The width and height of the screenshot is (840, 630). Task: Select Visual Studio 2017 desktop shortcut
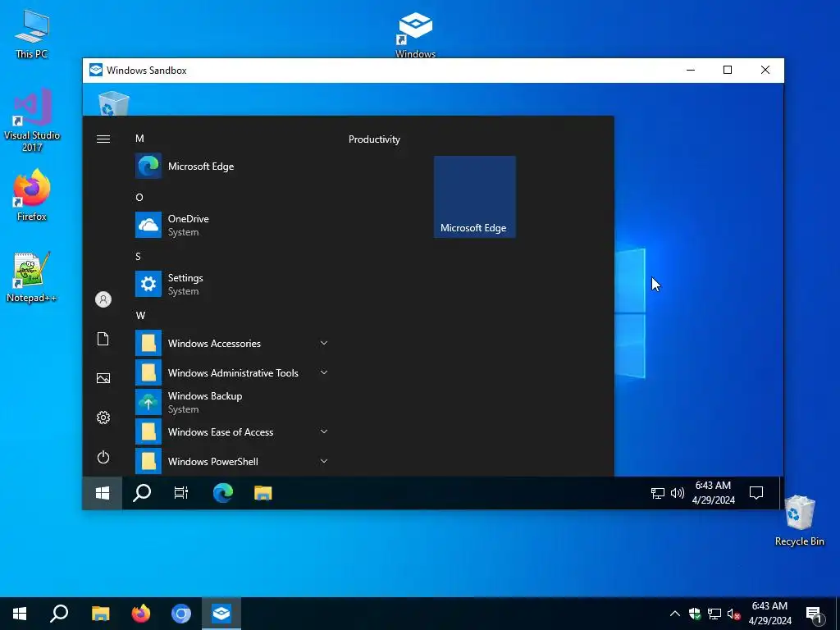pos(32,121)
